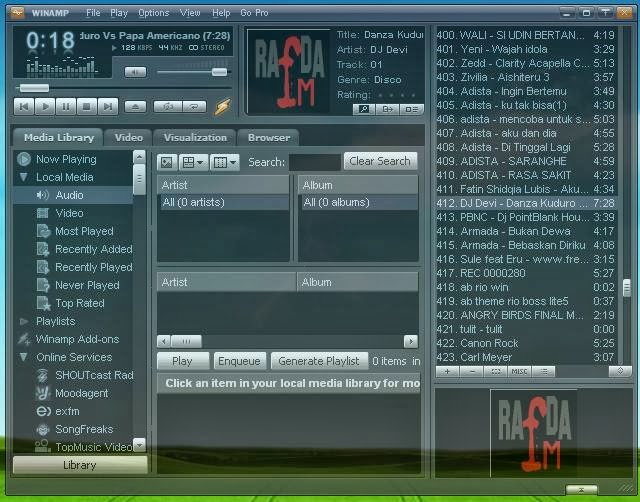Skip to the next track
This screenshot has height=502, width=640.
click(x=108, y=107)
